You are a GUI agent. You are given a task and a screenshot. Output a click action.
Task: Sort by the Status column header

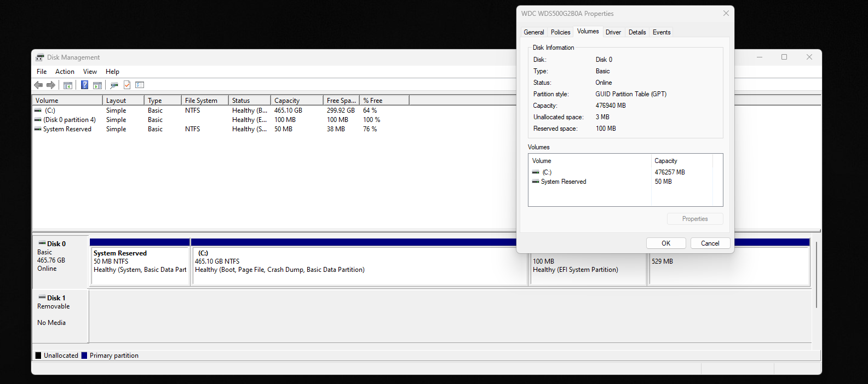[250, 101]
